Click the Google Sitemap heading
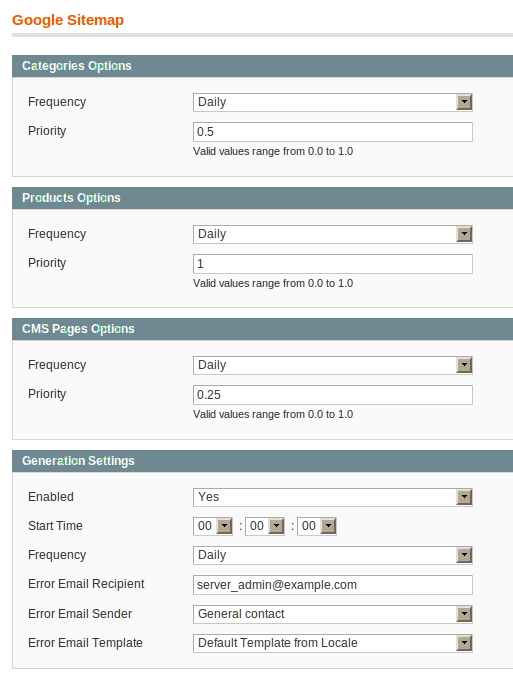 click(x=68, y=20)
